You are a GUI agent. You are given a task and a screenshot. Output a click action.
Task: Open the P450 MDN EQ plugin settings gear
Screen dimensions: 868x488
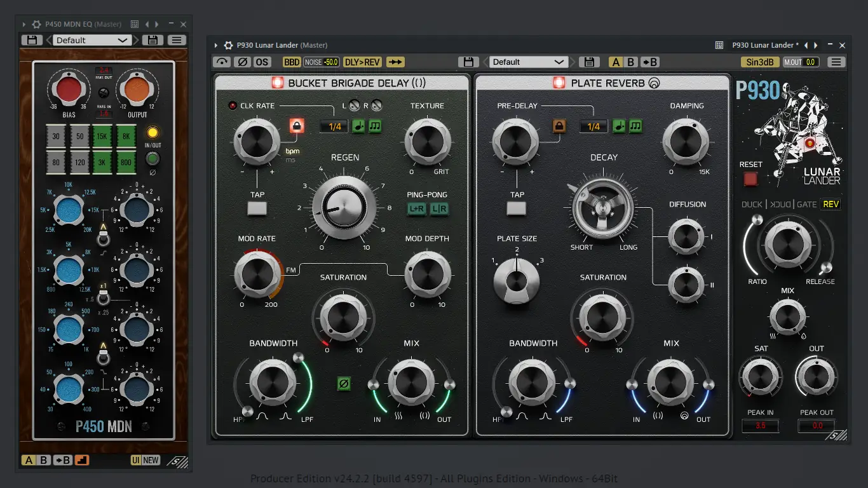(x=36, y=24)
